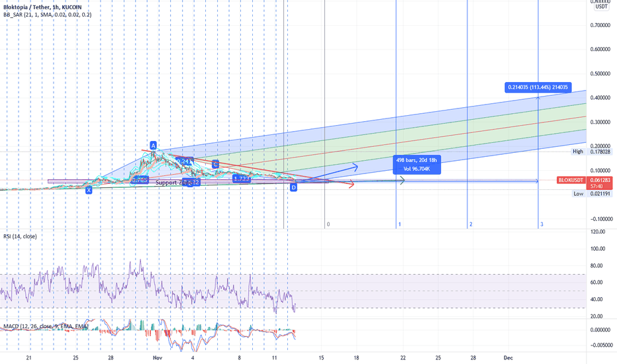The width and height of the screenshot is (617, 364).
Task: Click the BLOKUSDT symbol price tag
Action: (571, 180)
